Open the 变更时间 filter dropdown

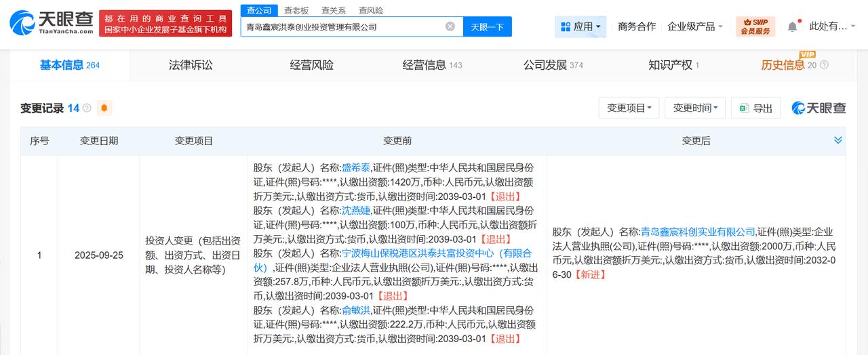pos(695,108)
